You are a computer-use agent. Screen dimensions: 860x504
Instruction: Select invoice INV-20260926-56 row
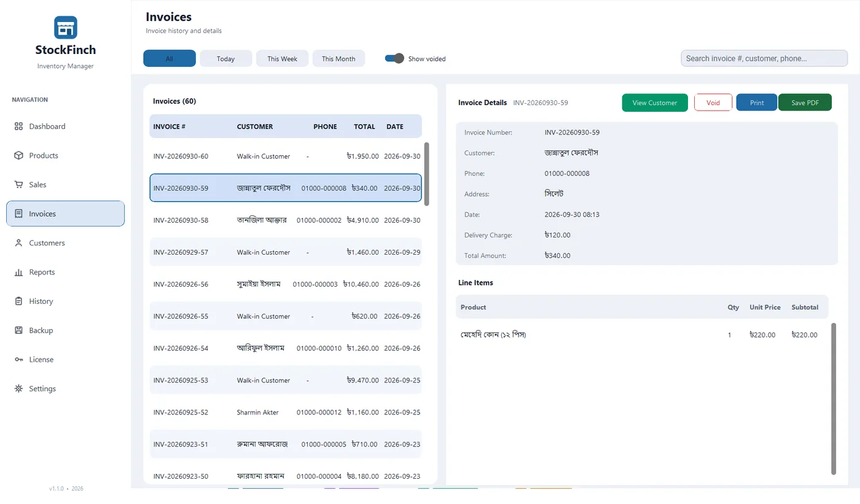pyautogui.click(x=286, y=284)
